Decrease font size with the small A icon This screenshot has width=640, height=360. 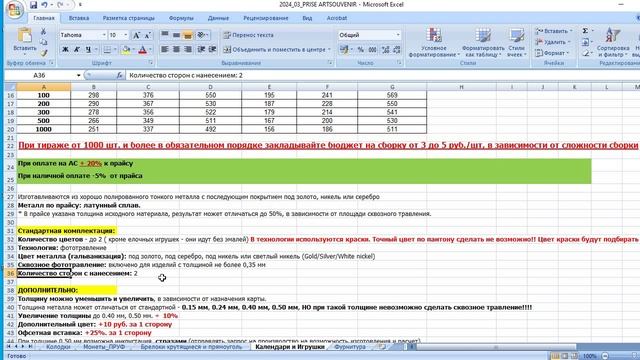tap(148, 36)
